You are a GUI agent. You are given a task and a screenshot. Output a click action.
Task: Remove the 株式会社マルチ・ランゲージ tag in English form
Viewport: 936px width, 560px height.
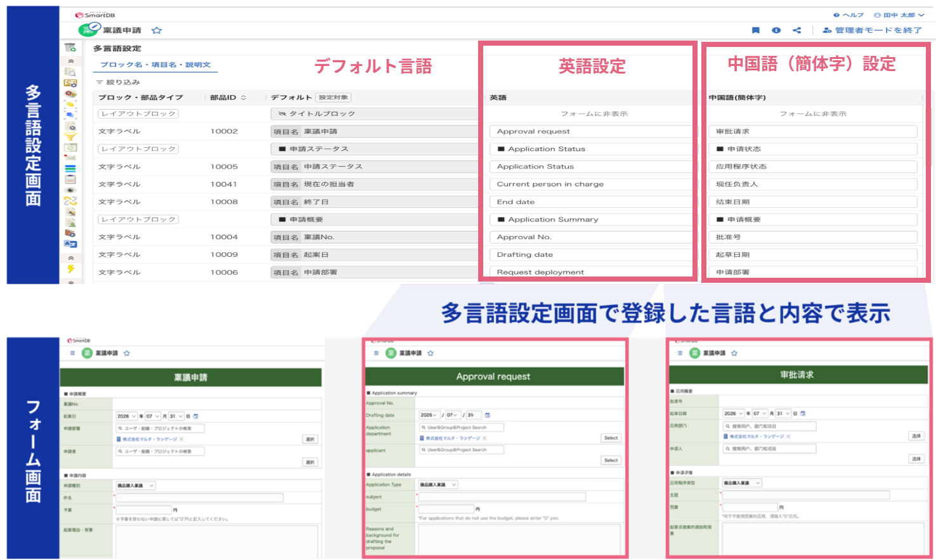pyautogui.click(x=484, y=438)
